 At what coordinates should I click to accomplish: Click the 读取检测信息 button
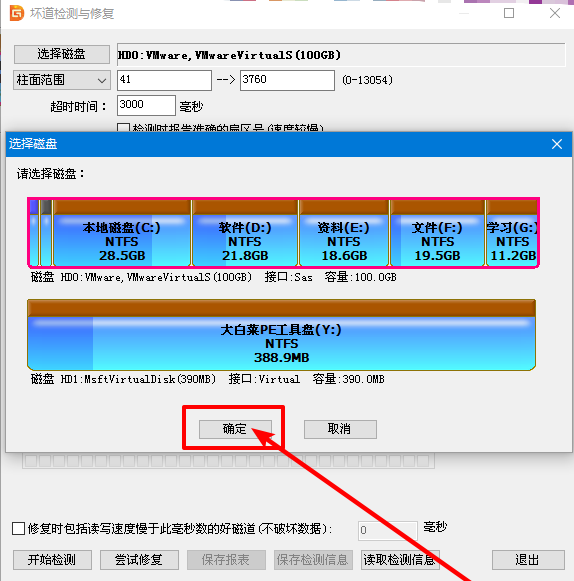(x=400, y=560)
